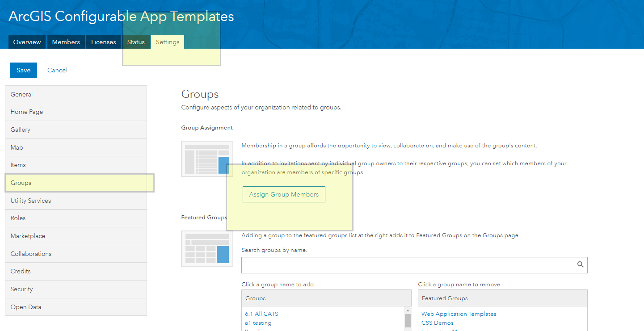Click the Groups list scrollbar up arrow
Screen dimensions: 644x331
coord(408,310)
